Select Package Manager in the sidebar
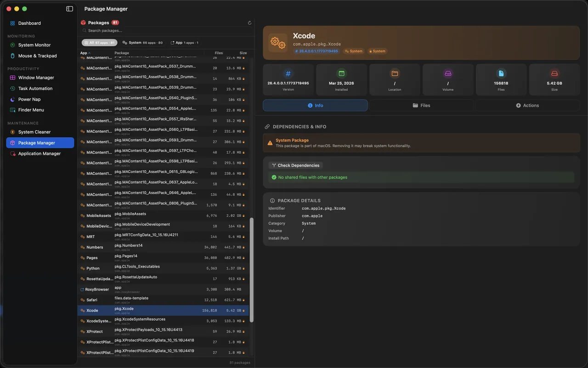Image resolution: width=588 pixels, height=368 pixels. pyautogui.click(x=40, y=143)
